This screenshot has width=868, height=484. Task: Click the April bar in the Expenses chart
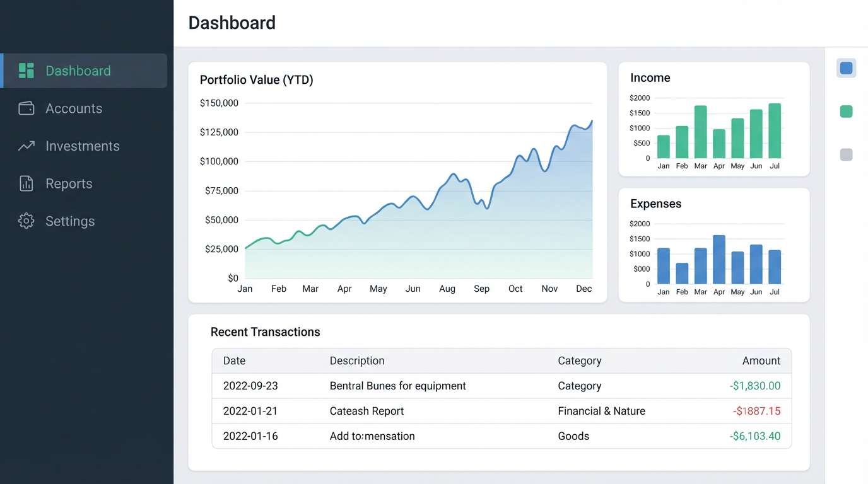tap(718, 258)
